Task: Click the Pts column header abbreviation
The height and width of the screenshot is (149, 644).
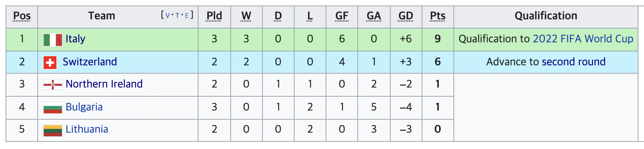Action: click(x=438, y=16)
